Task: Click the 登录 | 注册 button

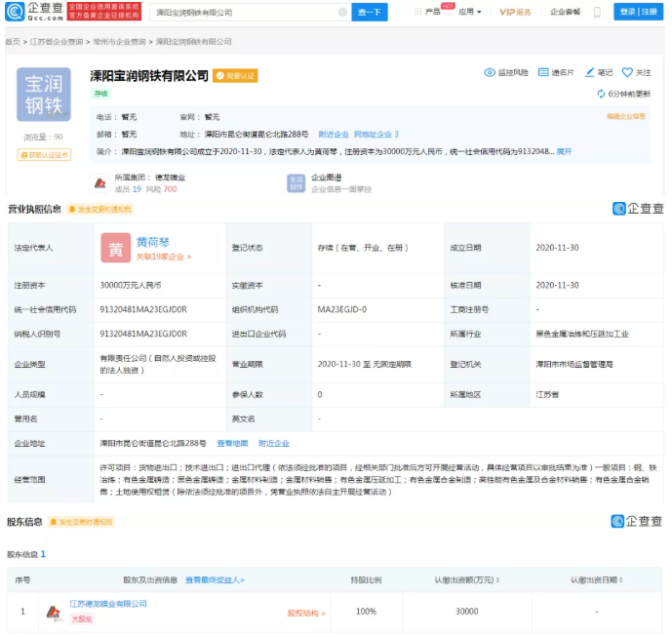Action: pyautogui.click(x=638, y=12)
